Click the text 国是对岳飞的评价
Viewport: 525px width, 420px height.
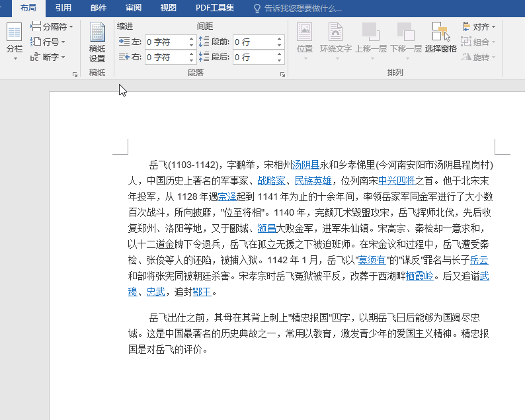pyautogui.click(x=165, y=349)
